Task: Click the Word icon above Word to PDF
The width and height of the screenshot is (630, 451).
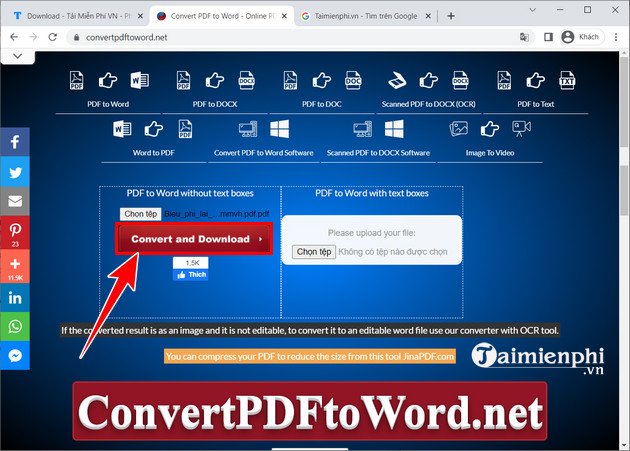Action: pyautogui.click(x=122, y=129)
